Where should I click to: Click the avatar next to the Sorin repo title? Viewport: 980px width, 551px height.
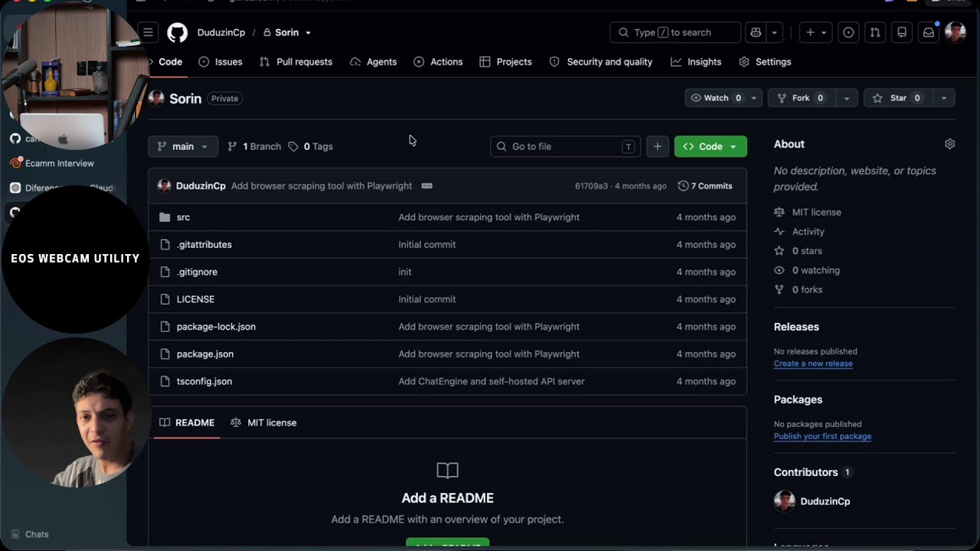click(x=156, y=98)
